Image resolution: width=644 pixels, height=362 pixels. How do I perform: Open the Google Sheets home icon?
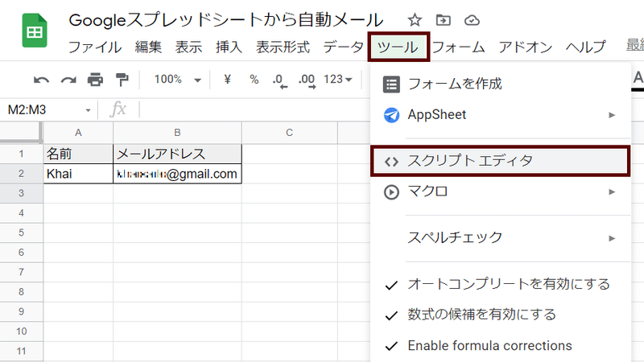point(35,31)
